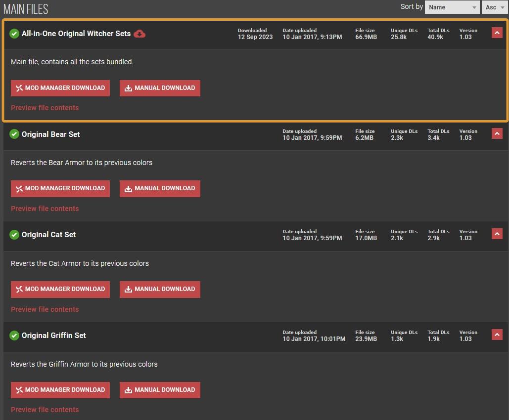Viewport: 509px width, 420px height.
Task: Manual Download the Original Griffin Set
Action: click(x=160, y=390)
